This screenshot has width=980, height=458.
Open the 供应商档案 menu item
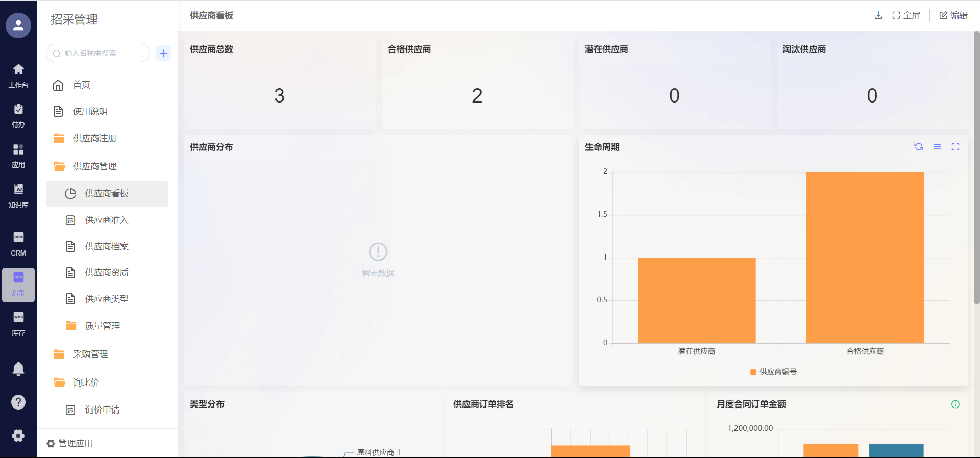pyautogui.click(x=107, y=246)
